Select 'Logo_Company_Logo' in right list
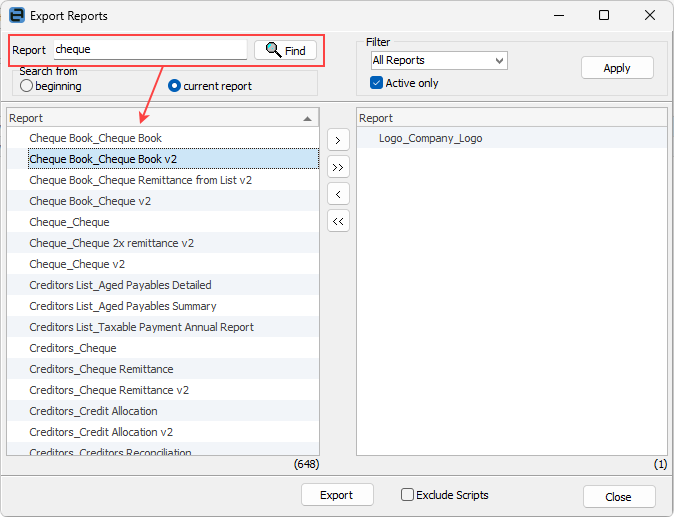674x517 pixels. pyautogui.click(x=512, y=138)
